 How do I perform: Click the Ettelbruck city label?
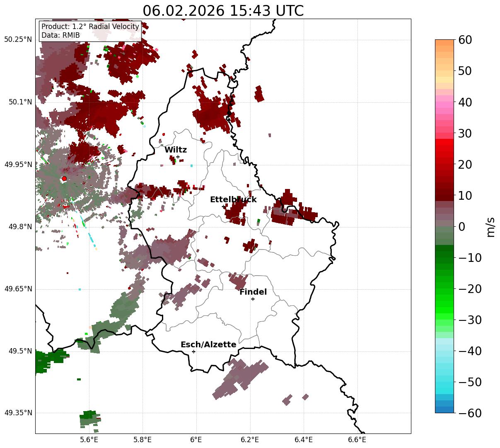tap(233, 199)
